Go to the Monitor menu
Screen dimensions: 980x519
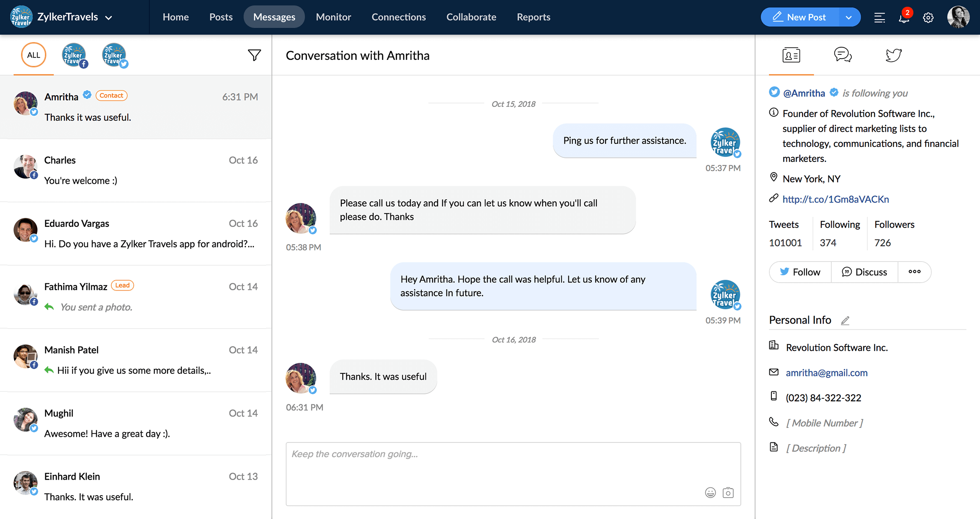click(x=333, y=17)
